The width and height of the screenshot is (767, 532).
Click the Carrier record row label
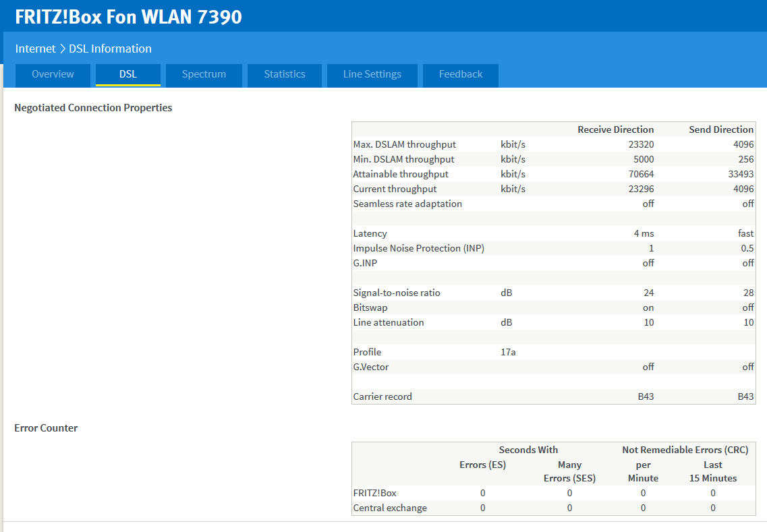pyautogui.click(x=382, y=396)
